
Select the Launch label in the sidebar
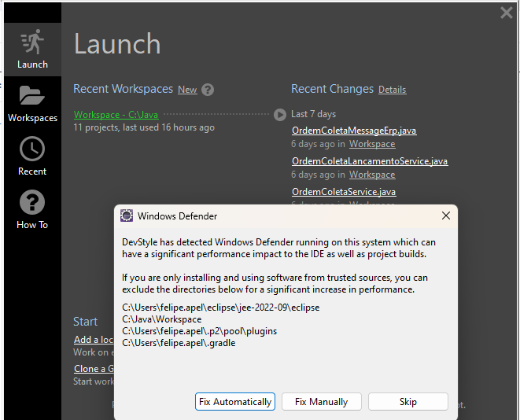point(32,64)
